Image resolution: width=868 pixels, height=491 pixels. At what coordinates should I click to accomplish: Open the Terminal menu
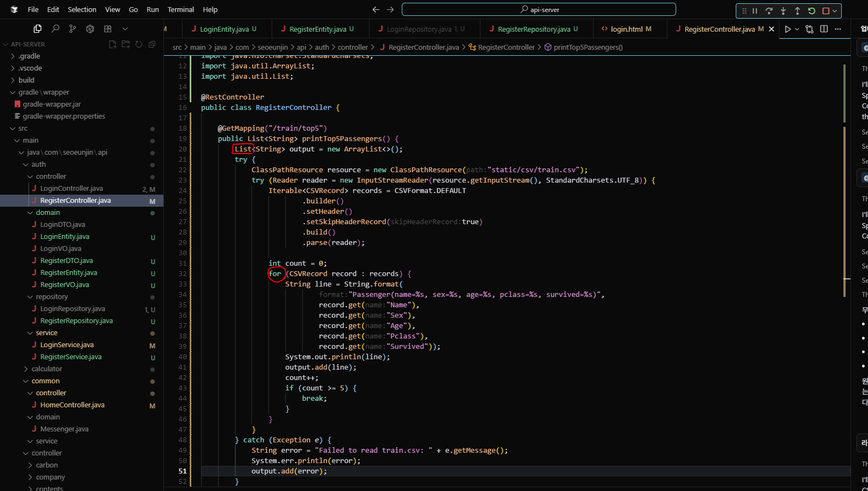click(181, 9)
